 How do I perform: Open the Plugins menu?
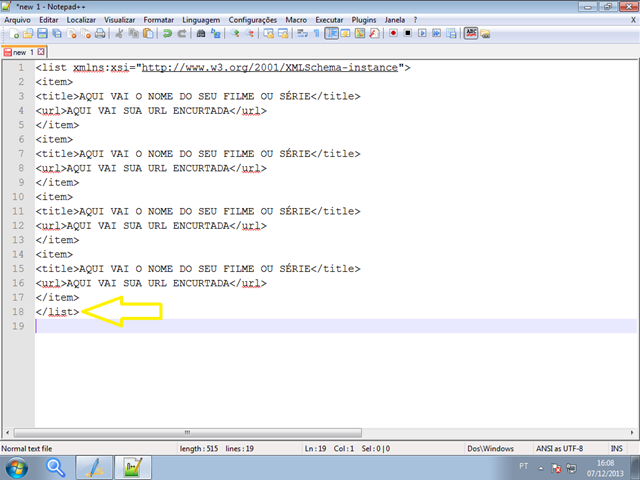coord(364,20)
